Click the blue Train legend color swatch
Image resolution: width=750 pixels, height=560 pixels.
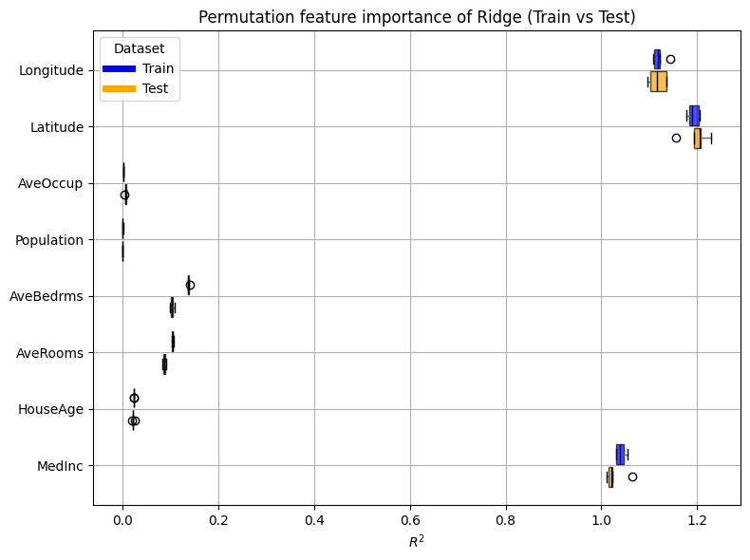point(120,68)
